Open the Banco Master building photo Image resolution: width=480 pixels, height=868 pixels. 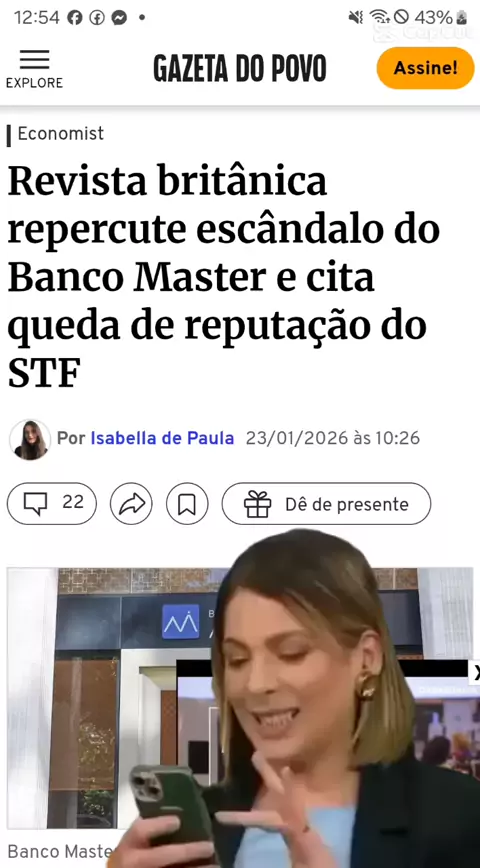[111, 698]
